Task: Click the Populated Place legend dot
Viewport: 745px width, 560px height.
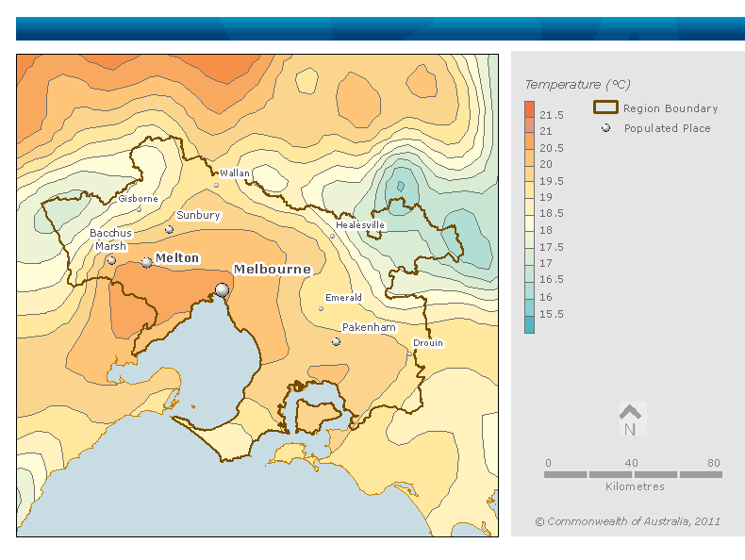Action: point(605,128)
